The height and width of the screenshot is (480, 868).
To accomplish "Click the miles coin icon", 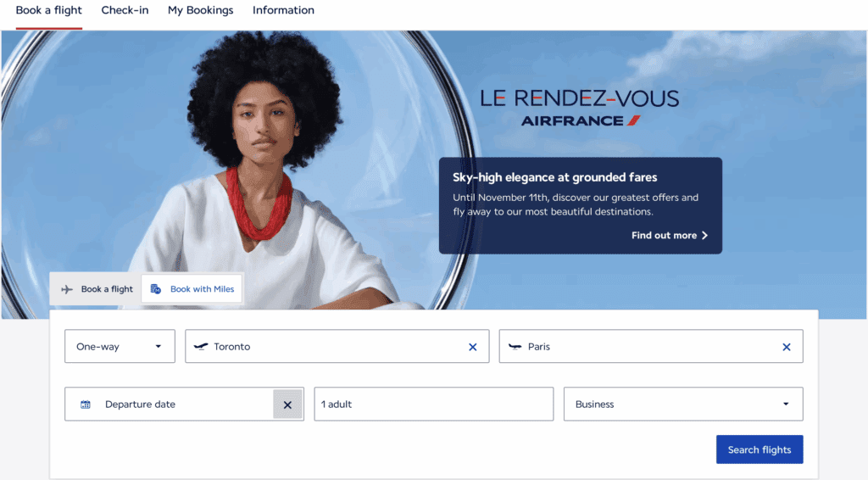I will coord(156,289).
